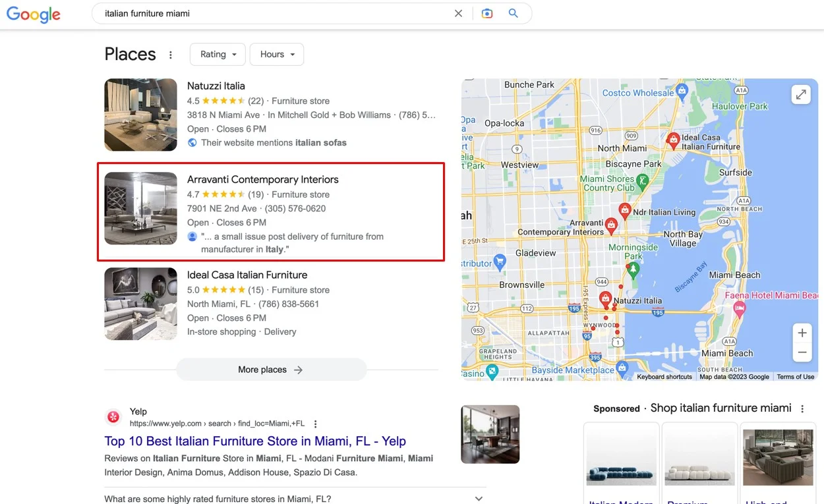Click the Google logo

(x=34, y=14)
